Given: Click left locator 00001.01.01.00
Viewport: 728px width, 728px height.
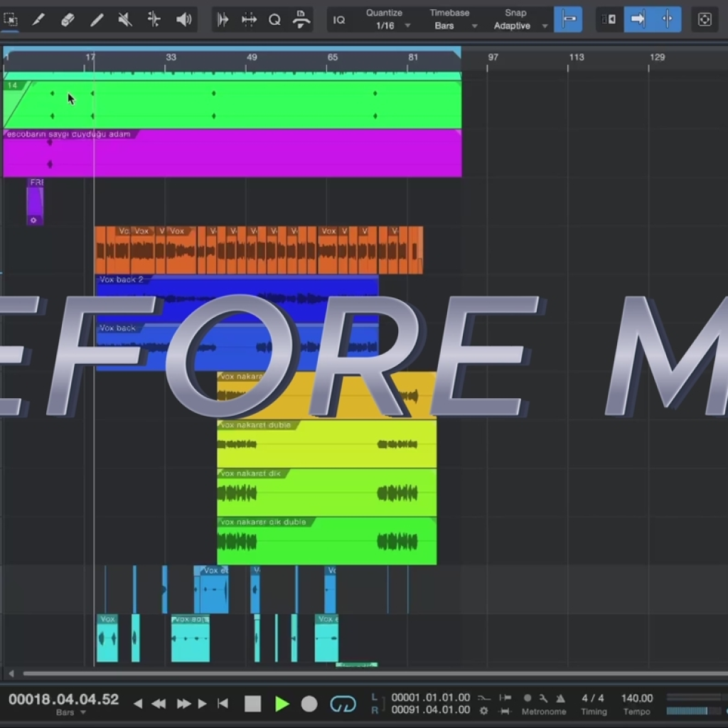Looking at the screenshot, I should coord(430,698).
